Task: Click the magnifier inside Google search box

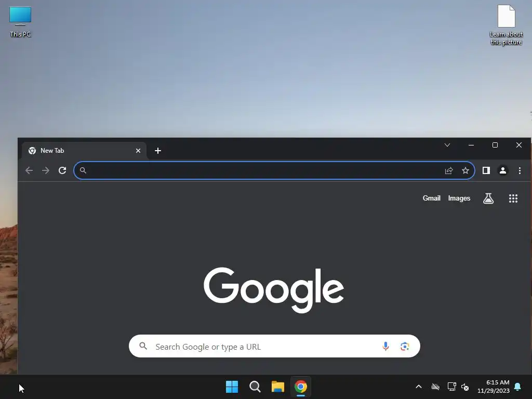Action: pyautogui.click(x=143, y=346)
